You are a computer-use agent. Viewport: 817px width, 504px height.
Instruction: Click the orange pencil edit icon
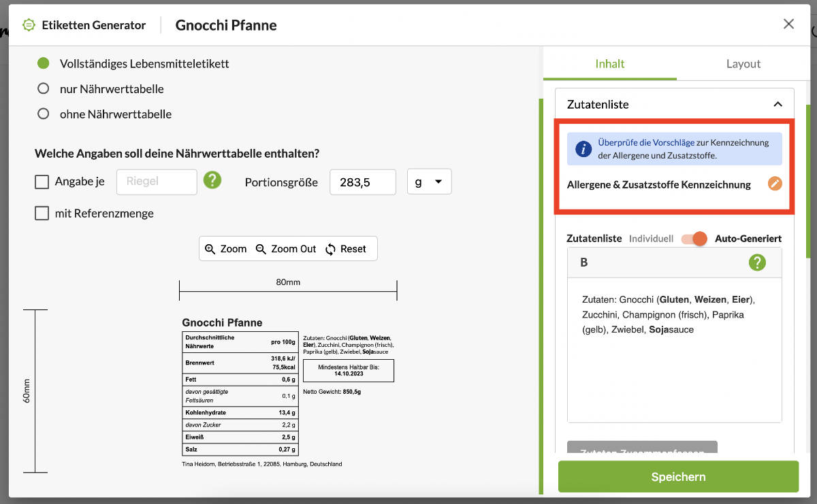coord(775,184)
